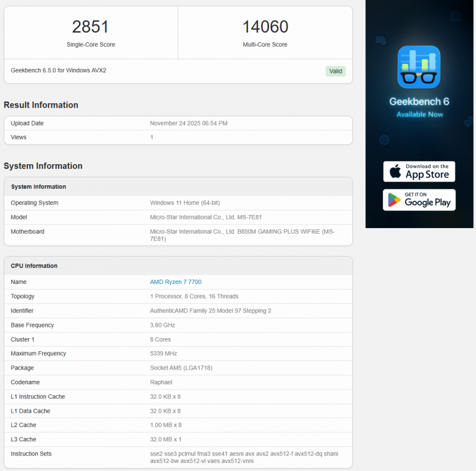476x471 pixels.
Task: Open the AMD Ryzen 7 7700 link
Action: click(x=176, y=282)
